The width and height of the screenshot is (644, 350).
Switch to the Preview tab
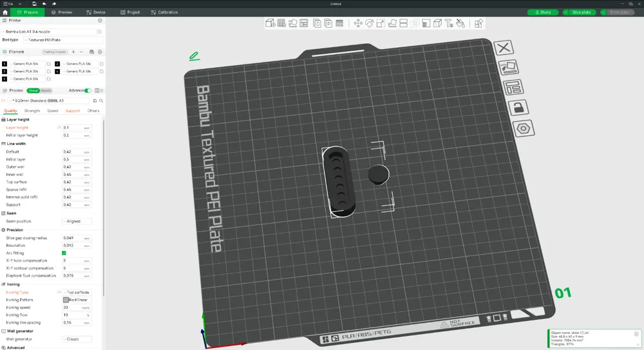pos(62,12)
